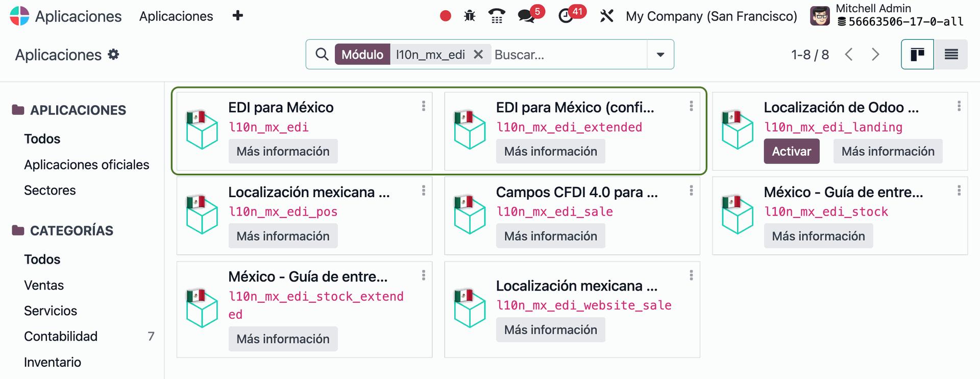
Task: Expand the search options dropdown arrow
Action: coord(660,55)
